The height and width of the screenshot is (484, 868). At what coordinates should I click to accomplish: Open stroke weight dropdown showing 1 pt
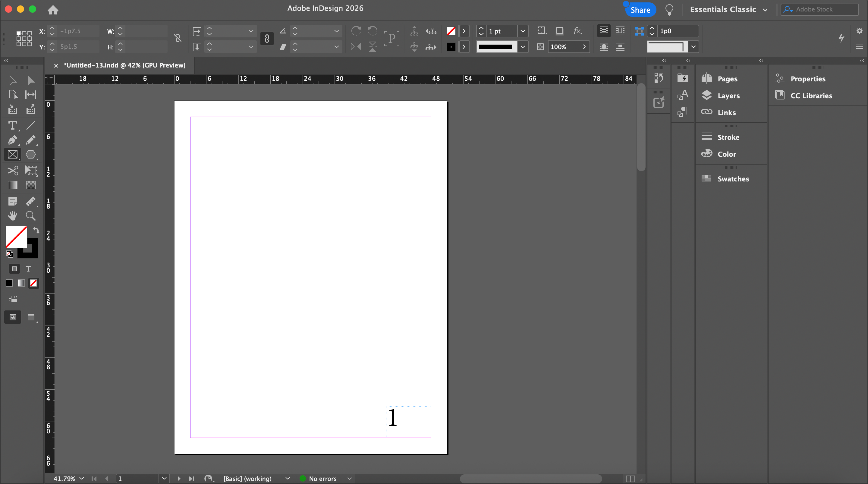(x=523, y=31)
